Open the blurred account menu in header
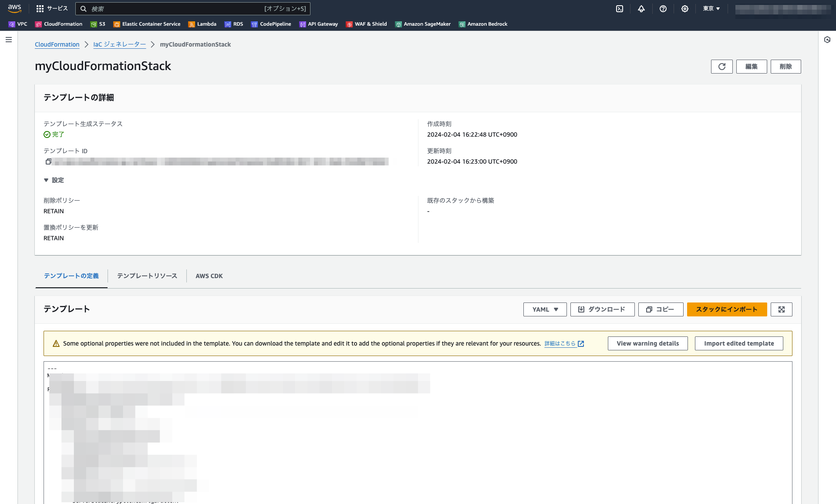 783,9
